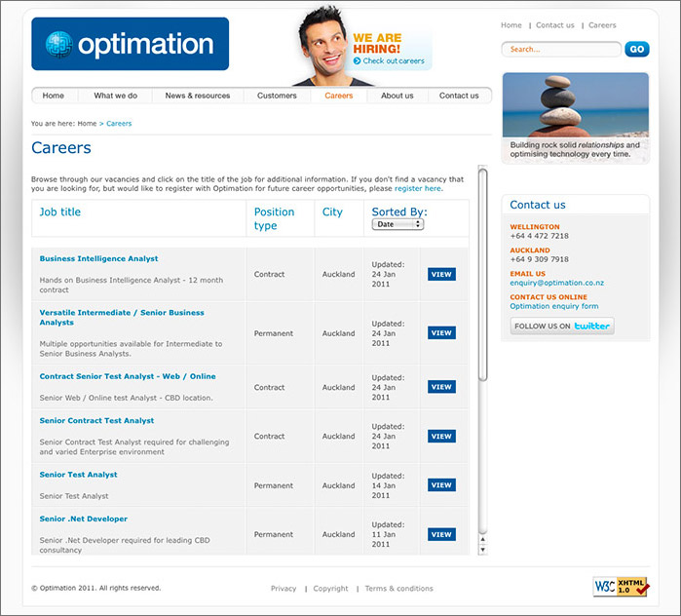
Task: Open the Sorted By Date dropdown
Action: (397, 224)
